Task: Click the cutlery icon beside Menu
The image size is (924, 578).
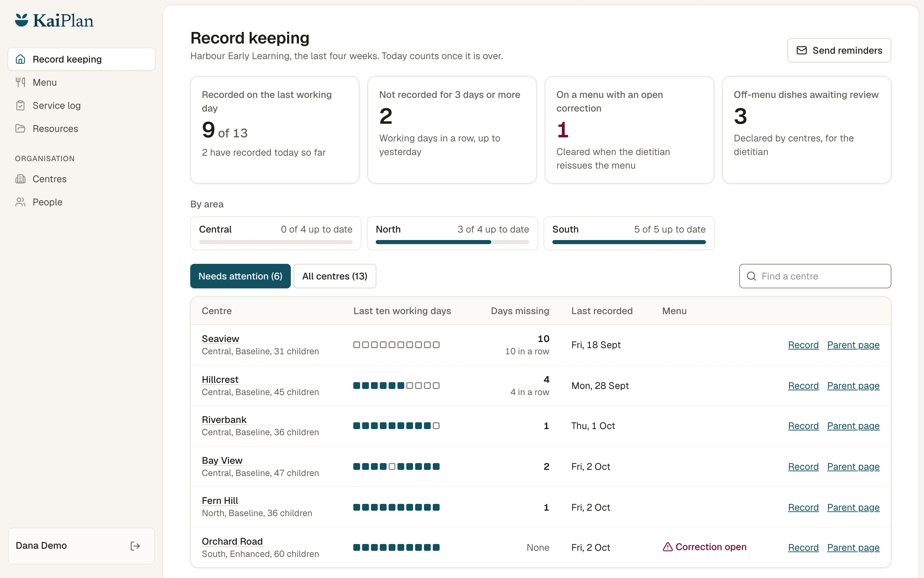Action: click(20, 82)
